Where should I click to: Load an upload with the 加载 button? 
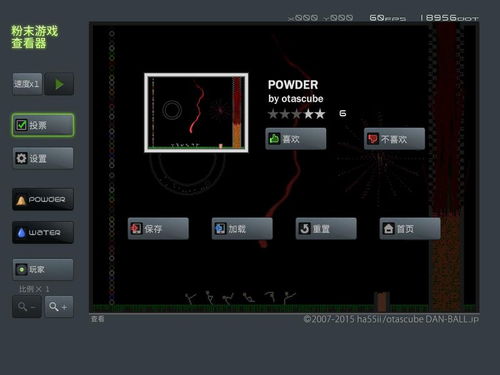coord(242,229)
